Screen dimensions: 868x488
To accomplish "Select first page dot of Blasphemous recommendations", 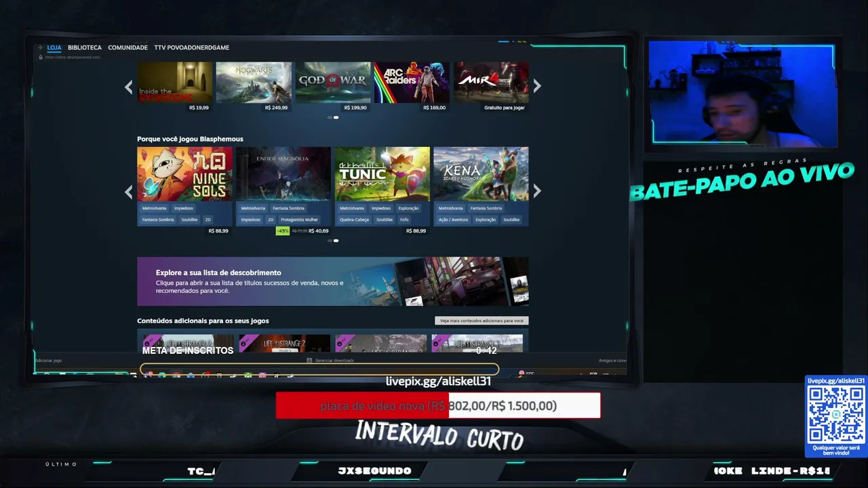I will point(330,241).
